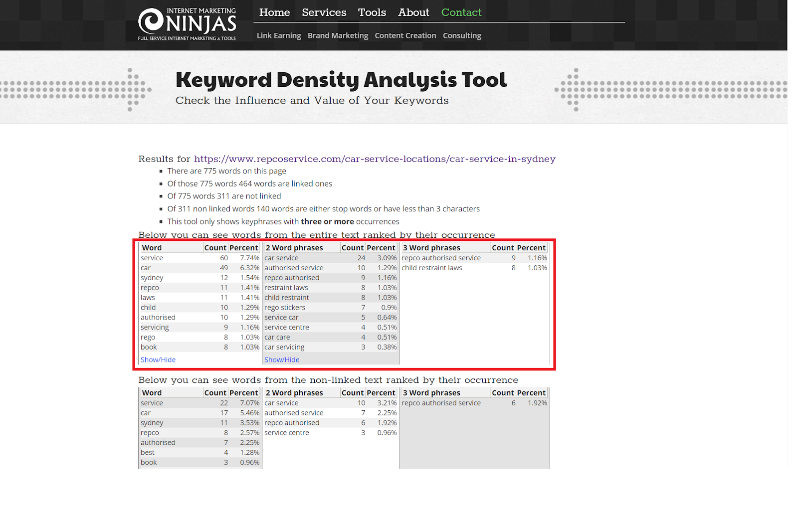
Task: Click the 2.57% percent value for repco
Action: click(249, 433)
